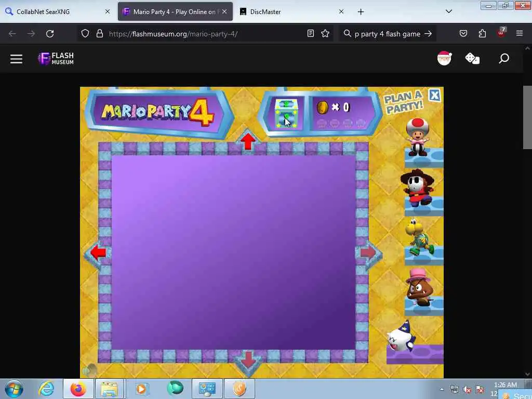This screenshot has height=399, width=532.
Task: Select the Goomba with pink hat
Action: [x=419, y=287]
